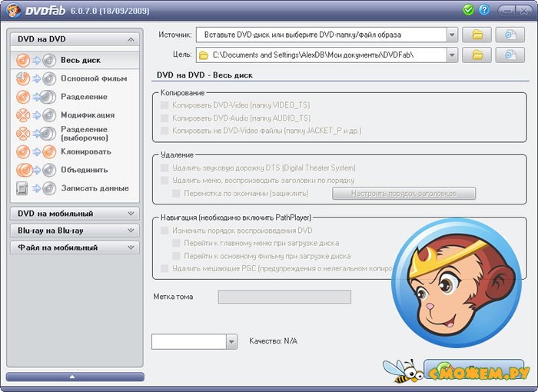
Task: Select the Разделение mode icon
Action: point(35,97)
